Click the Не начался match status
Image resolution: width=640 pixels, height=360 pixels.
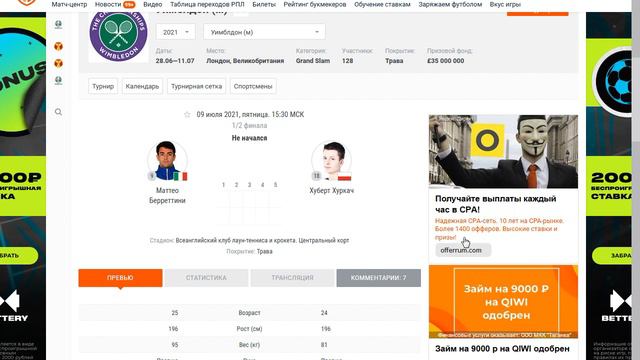[x=249, y=138]
